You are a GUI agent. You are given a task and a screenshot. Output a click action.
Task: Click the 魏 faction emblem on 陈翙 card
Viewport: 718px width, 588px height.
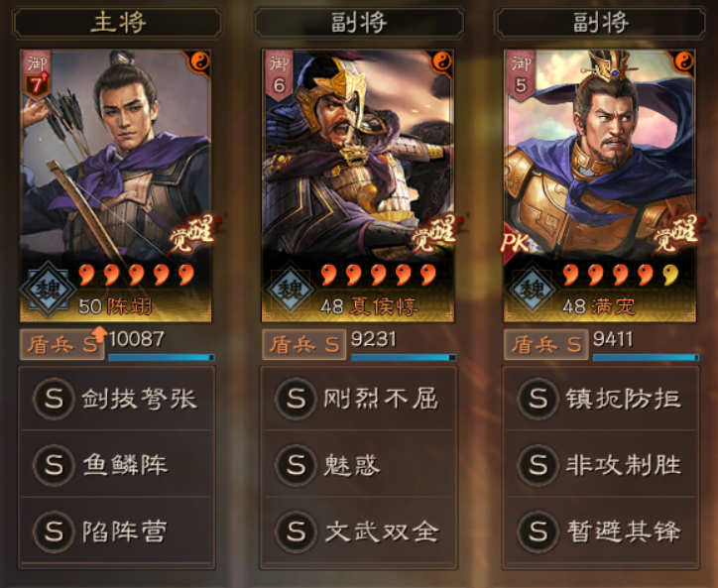click(48, 290)
